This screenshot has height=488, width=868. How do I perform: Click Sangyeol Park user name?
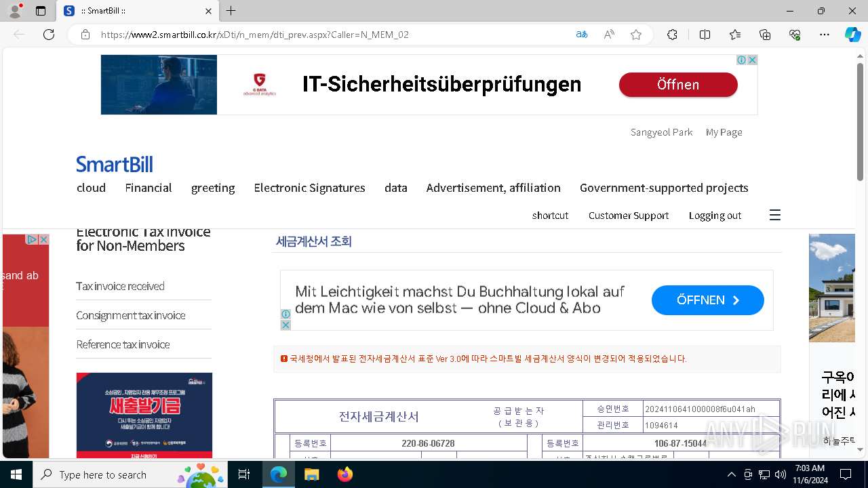[661, 132]
